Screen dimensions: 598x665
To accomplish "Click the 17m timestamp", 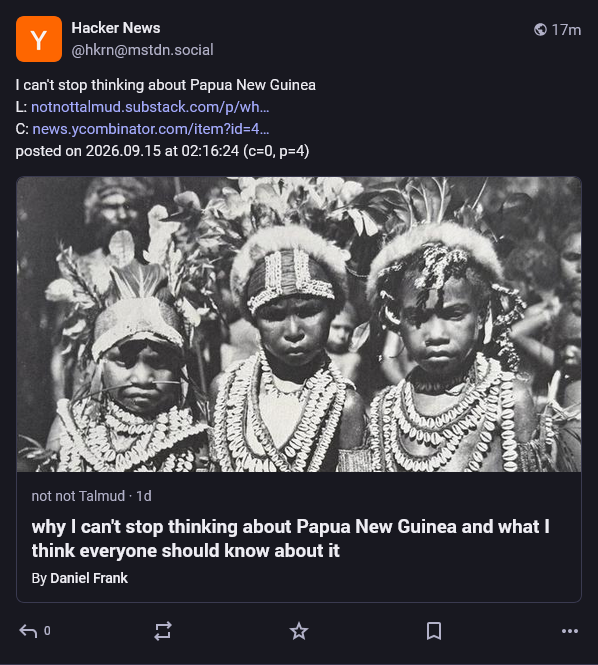I will point(566,30).
